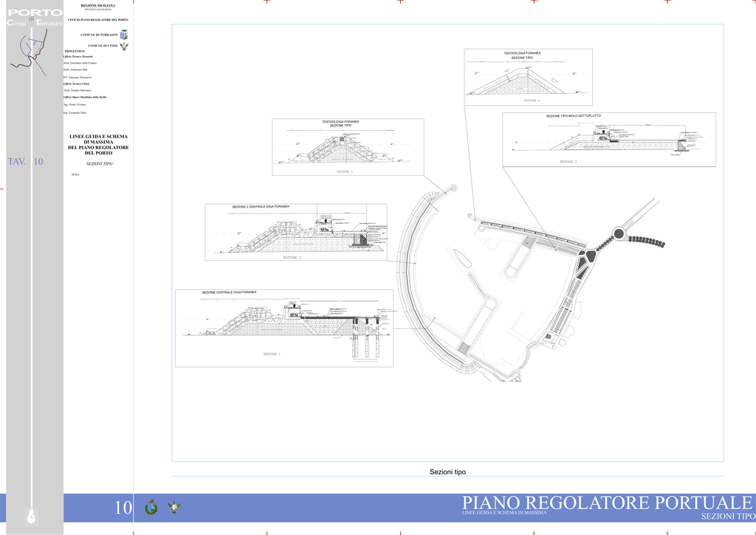This screenshot has height=535, width=756.
Task: Click the 'COMUNE DI TERRASINI' label
Action: (99, 35)
